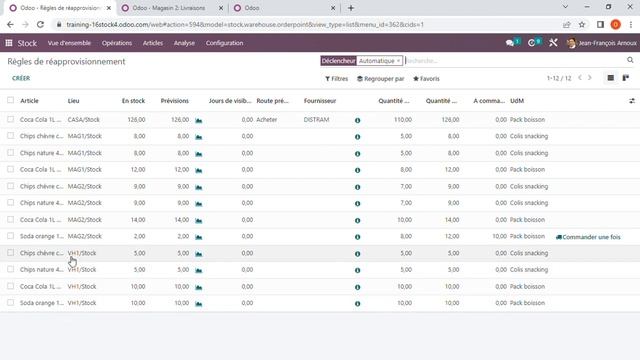Click Commander une fois button
This screenshot has width=640, height=360.
[x=588, y=237]
